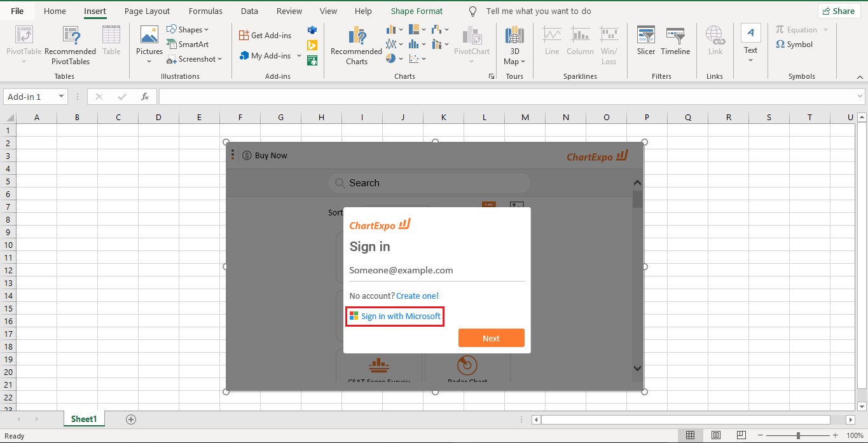Screen dimensions: 868x443
Task: Click the orange Next button
Action: [491, 338]
